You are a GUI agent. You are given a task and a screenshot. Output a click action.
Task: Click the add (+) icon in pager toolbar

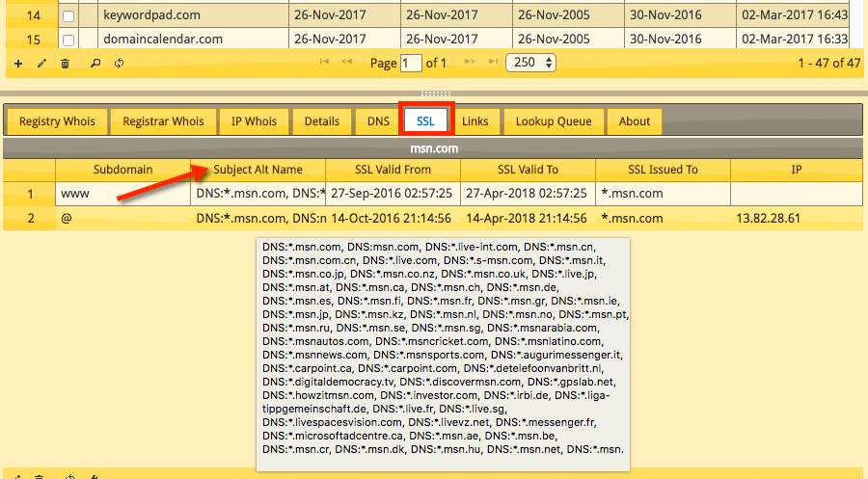click(x=18, y=64)
